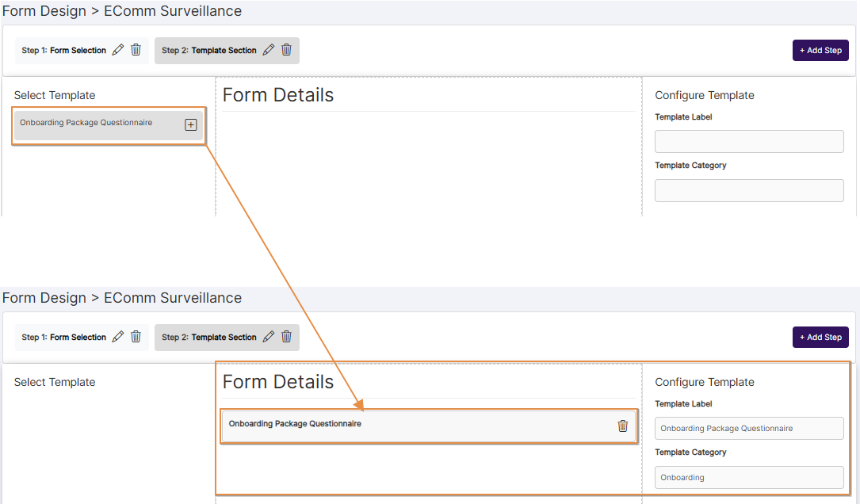860x504 pixels.
Task: Click the pencil icon beside Step 1: Form Selection
Action: pyautogui.click(x=117, y=50)
